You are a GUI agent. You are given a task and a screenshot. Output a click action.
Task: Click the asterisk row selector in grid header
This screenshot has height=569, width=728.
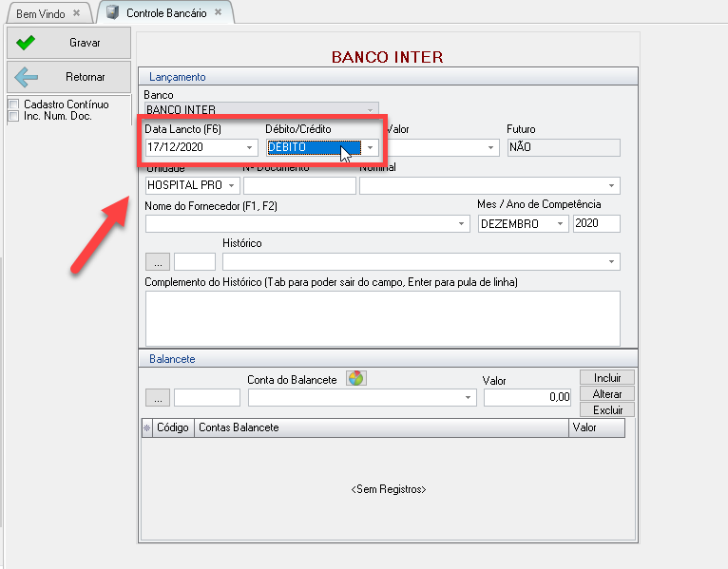146,427
